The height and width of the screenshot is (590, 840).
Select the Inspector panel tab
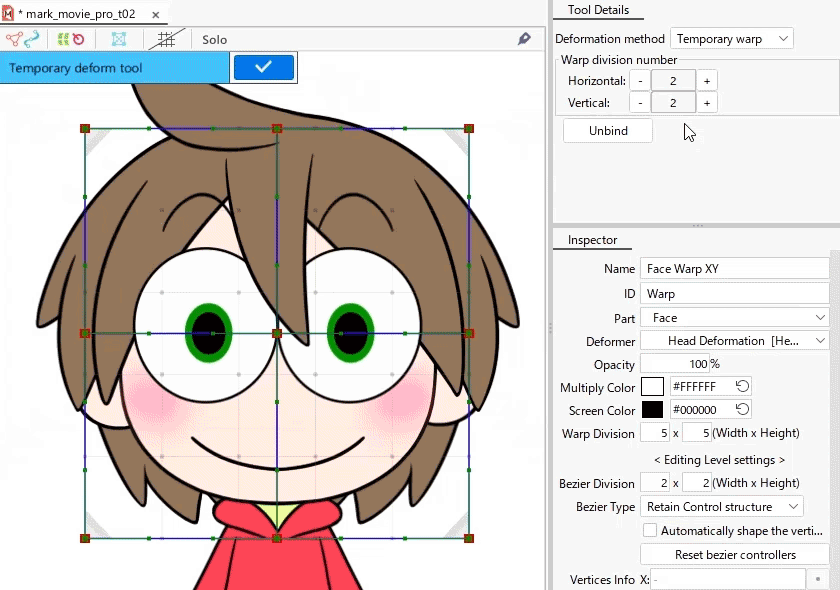[x=592, y=240]
